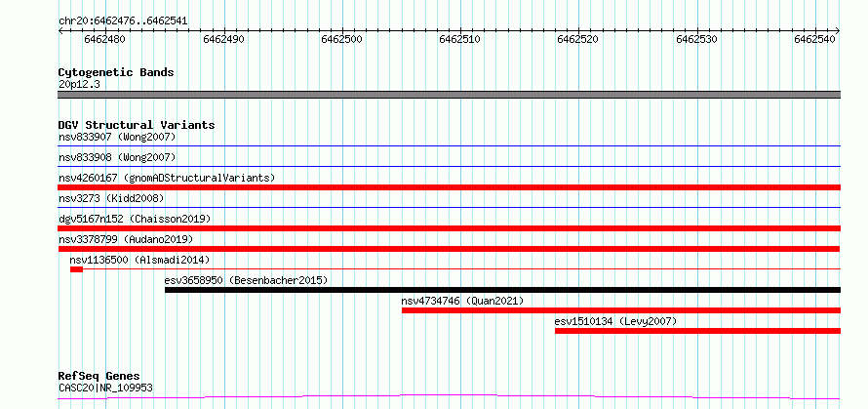This screenshot has width=868, height=409.
Task: Click the RefSeq Genes track title
Action: click(x=99, y=377)
